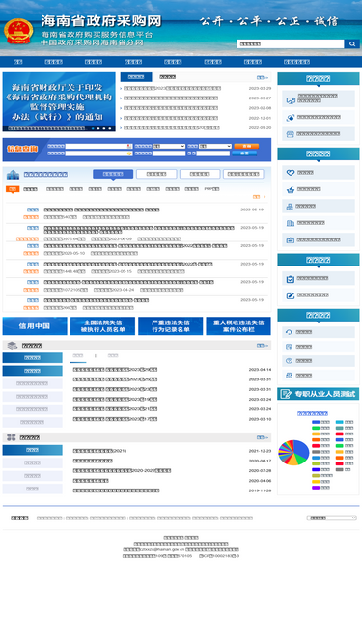This screenshot has width=362, height=644.
Task: Open the heart icon sidebar entry
Action: 319,173
